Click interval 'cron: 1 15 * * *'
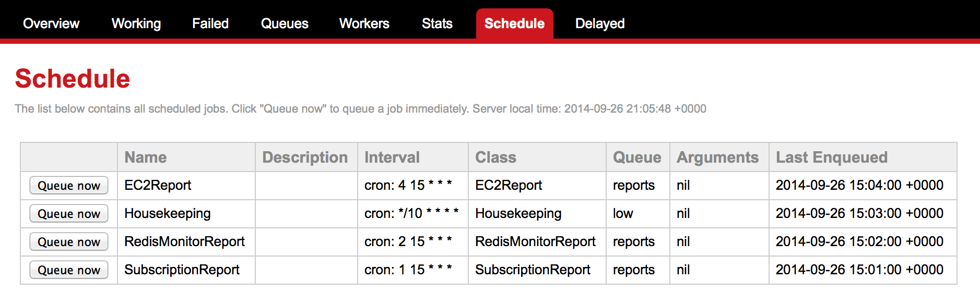Viewport: 980px width, 304px height. (408, 270)
